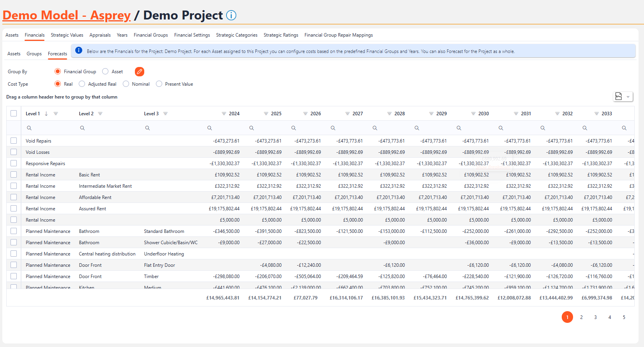Open the Level 1 column filter menu
This screenshot has width=644, height=347.
56,114
